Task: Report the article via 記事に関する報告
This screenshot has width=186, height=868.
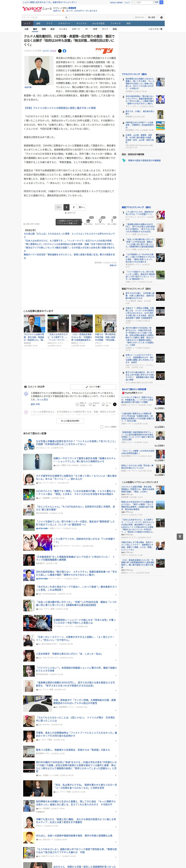Action: (x=32, y=224)
